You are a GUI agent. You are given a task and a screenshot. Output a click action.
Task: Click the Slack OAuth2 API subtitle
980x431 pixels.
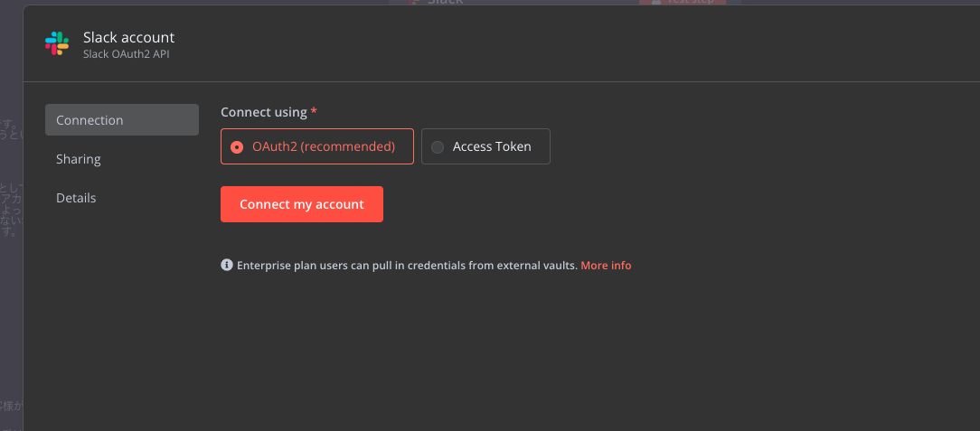point(127,54)
